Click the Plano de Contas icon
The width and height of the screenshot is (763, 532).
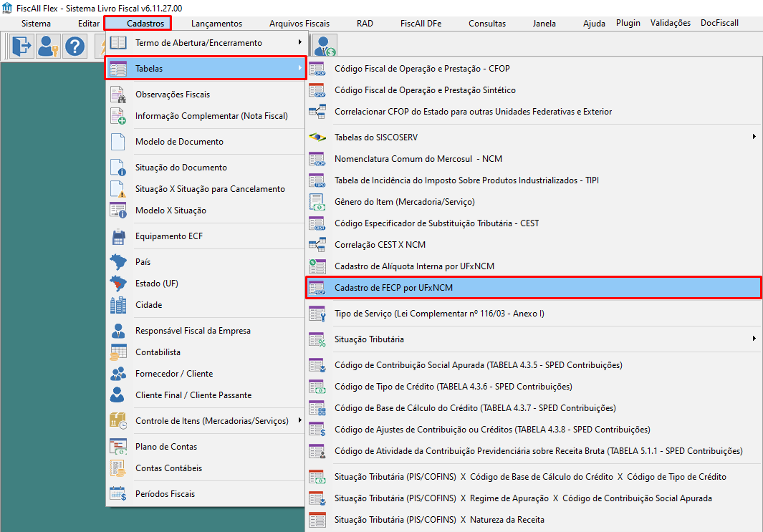coord(117,446)
